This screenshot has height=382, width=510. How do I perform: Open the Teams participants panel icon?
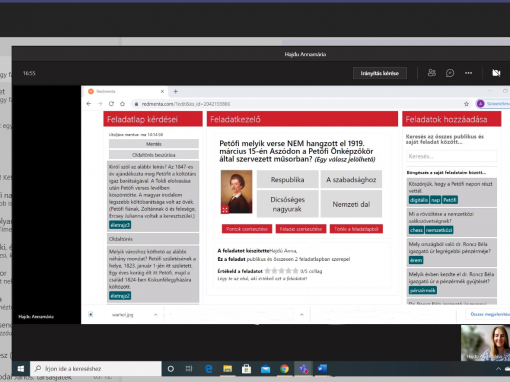click(432, 73)
